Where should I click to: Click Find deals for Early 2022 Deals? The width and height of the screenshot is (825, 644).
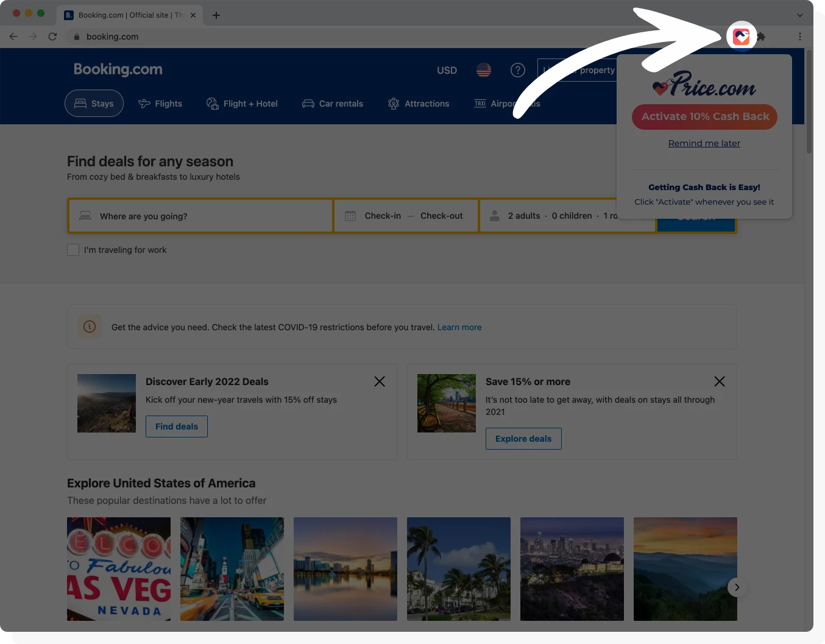[x=176, y=426]
